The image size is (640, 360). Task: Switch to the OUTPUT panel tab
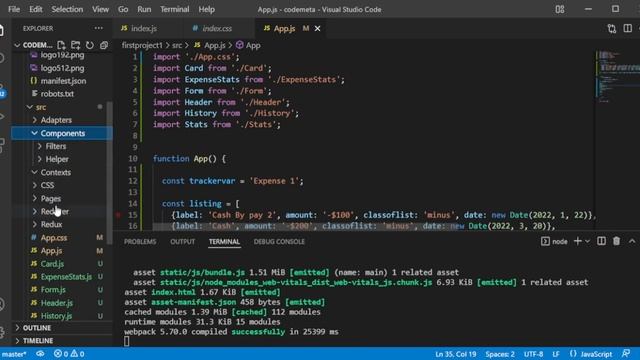point(182,242)
